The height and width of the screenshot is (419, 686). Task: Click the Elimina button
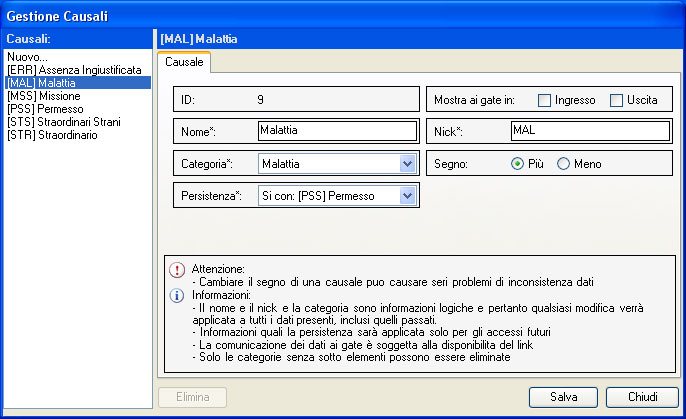coord(193,397)
